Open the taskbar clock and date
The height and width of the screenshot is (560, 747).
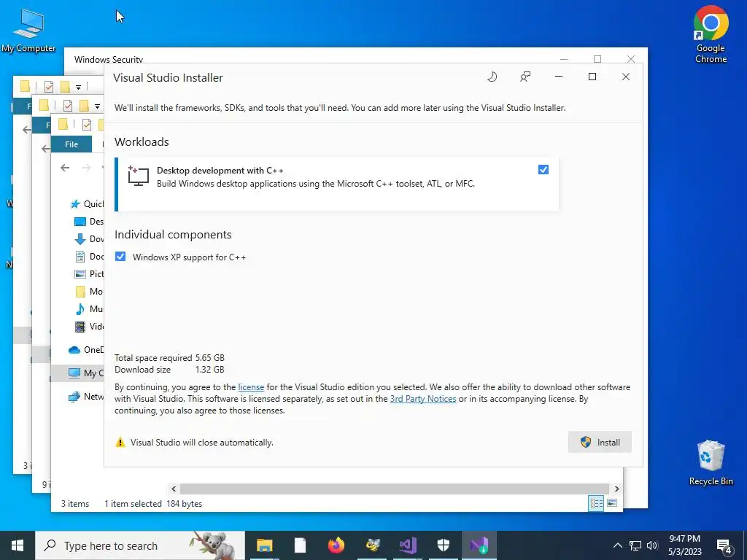point(684,545)
